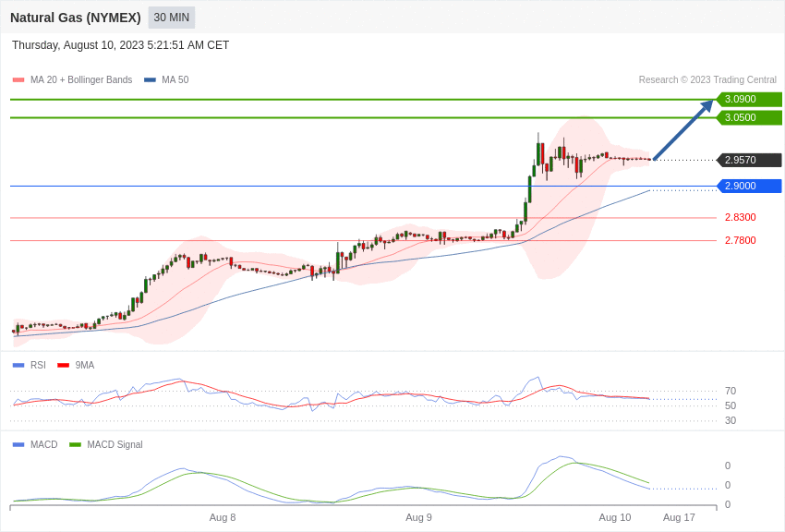
Task: Click the MACD Signal legend label
Action: click(x=115, y=444)
